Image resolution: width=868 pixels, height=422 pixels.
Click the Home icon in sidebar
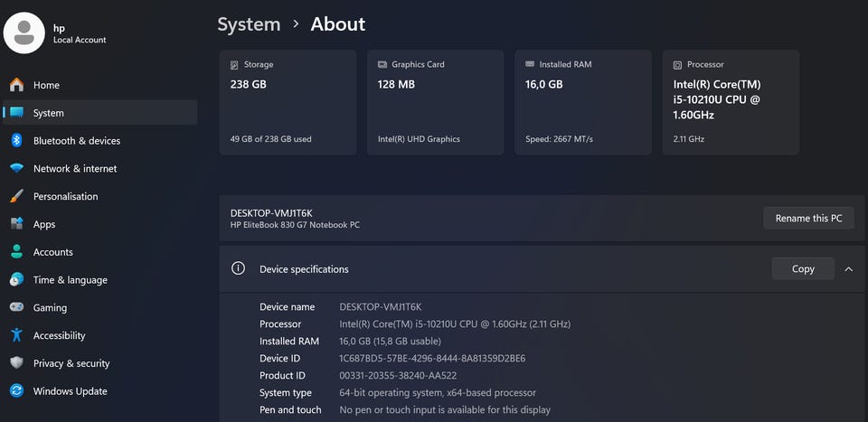16,85
